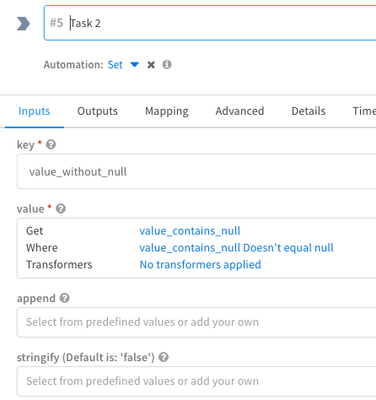Click No transformers applied link
The height and width of the screenshot is (400, 376).
point(200,264)
